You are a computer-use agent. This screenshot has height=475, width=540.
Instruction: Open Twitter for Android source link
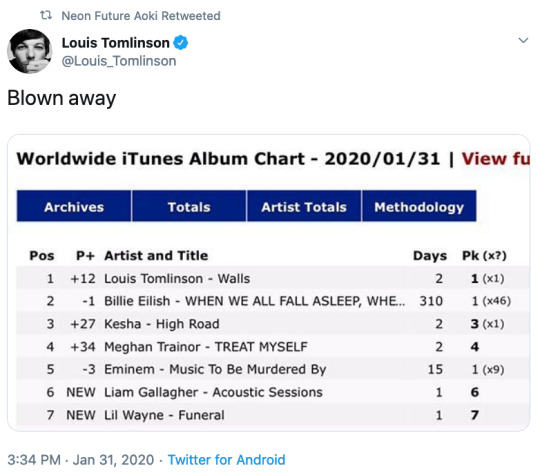(226, 460)
